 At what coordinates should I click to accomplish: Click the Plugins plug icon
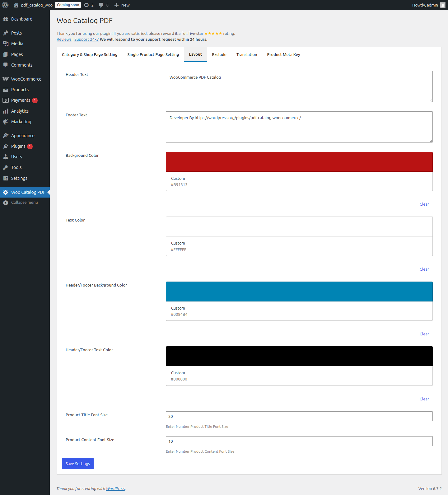(6, 146)
